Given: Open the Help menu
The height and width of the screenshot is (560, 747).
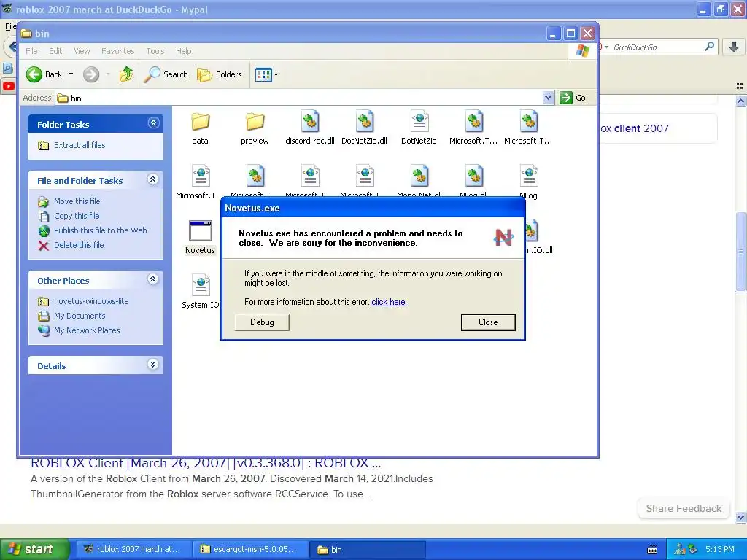Looking at the screenshot, I should [x=183, y=51].
